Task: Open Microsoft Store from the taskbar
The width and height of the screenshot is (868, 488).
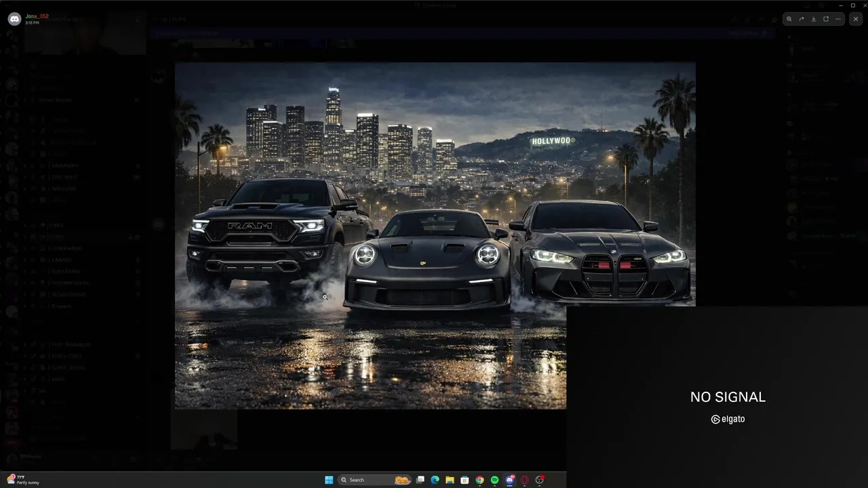Action: tap(465, 480)
